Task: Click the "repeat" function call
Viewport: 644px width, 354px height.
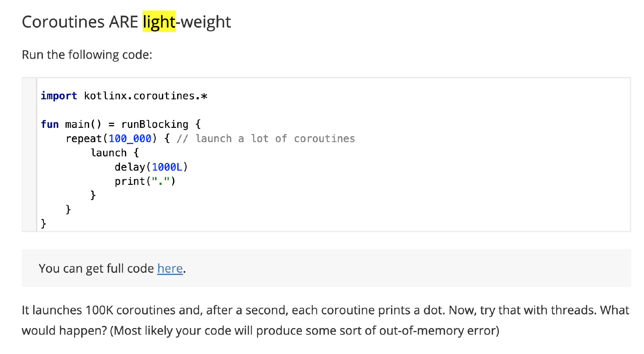Action: [x=84, y=139]
